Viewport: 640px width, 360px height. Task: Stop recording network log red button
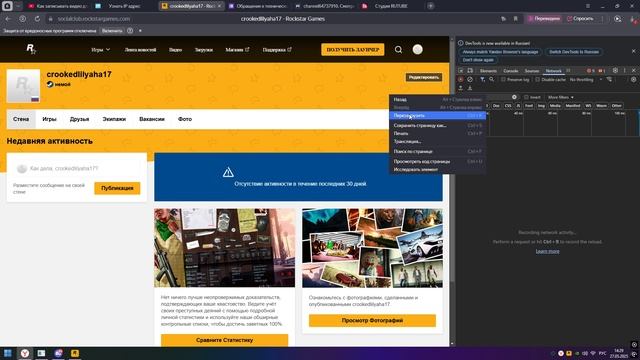point(461,80)
